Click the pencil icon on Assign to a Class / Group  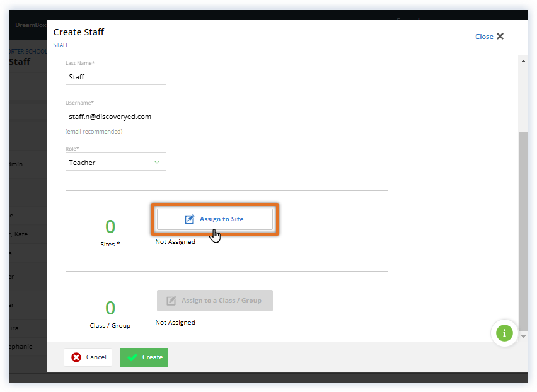point(171,301)
